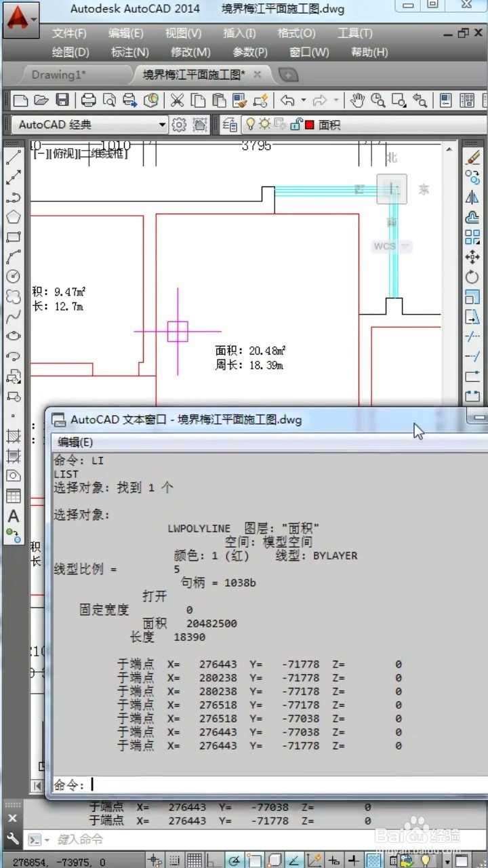Open 编辑(E) menu in text window

tap(75, 442)
